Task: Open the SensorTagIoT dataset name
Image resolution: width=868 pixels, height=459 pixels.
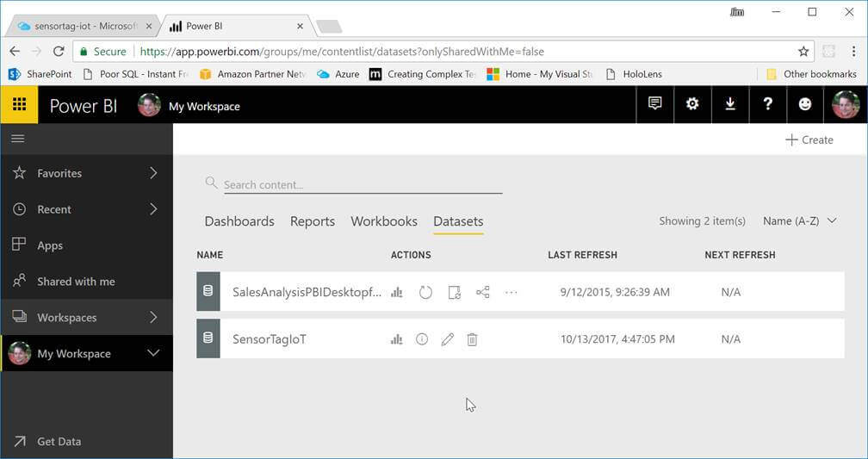Action: coord(269,339)
